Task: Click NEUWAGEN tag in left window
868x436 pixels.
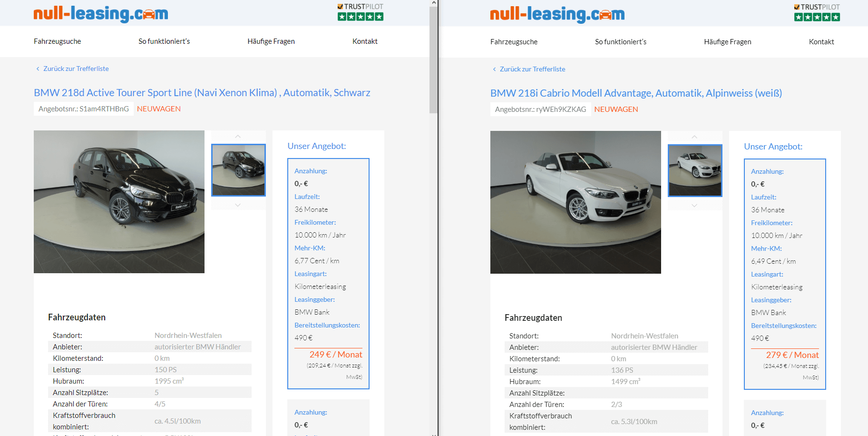Action: click(x=159, y=109)
